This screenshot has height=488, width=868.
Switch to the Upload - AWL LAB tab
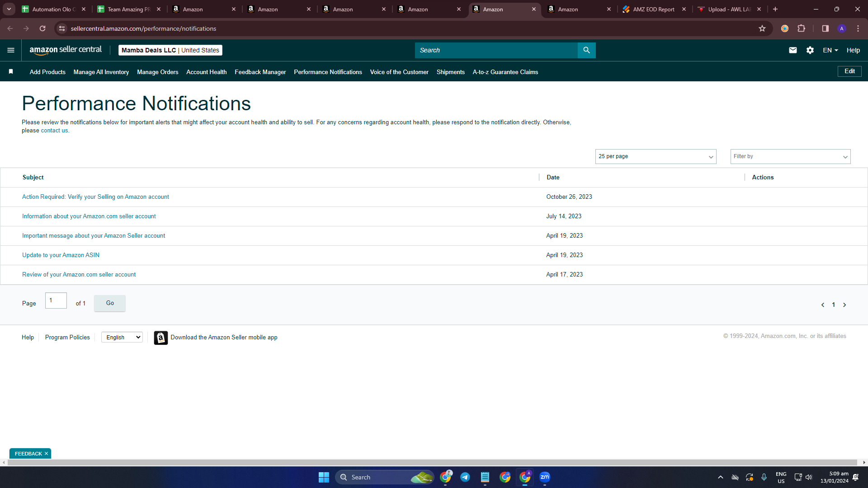coord(729,9)
